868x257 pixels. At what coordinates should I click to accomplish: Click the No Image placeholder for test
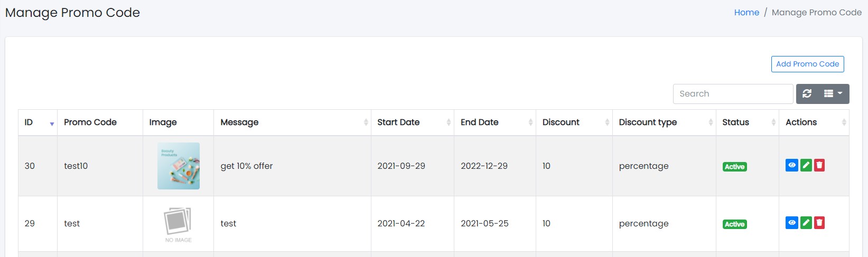tap(179, 224)
